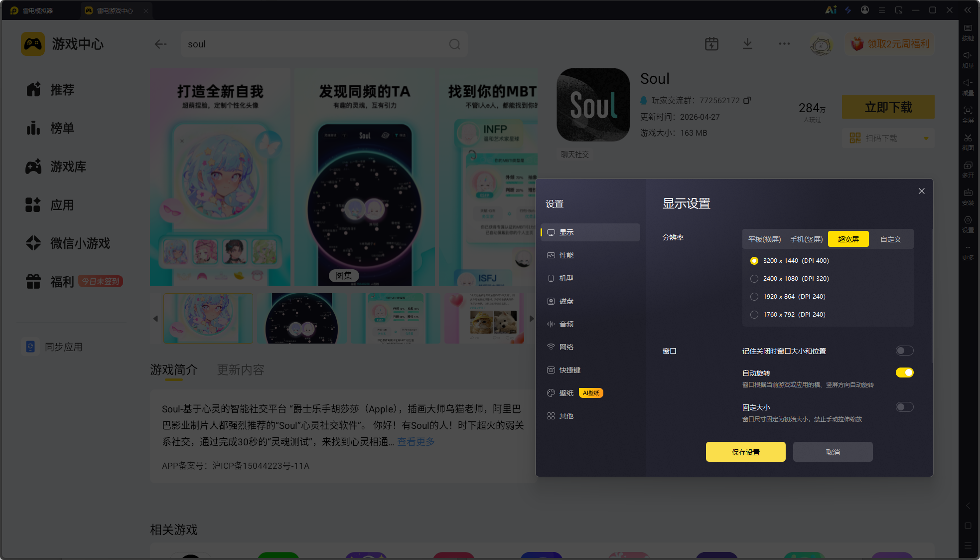Image resolution: width=980 pixels, height=560 pixels.
Task: Open the 按键 keymapping tool in the sidebar
Action: (968, 32)
